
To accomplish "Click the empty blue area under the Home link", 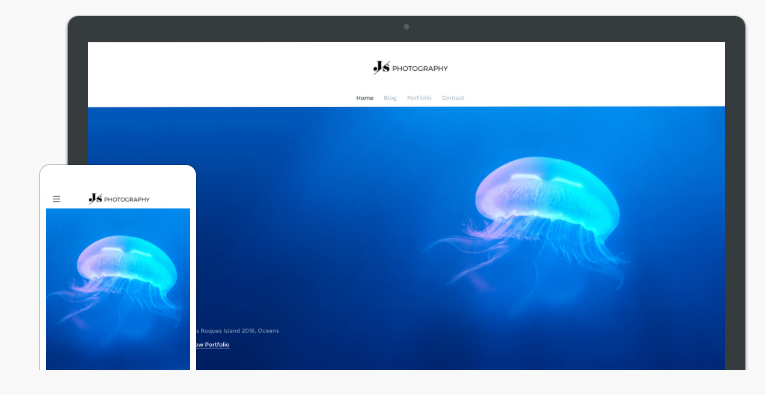I will point(365,146).
